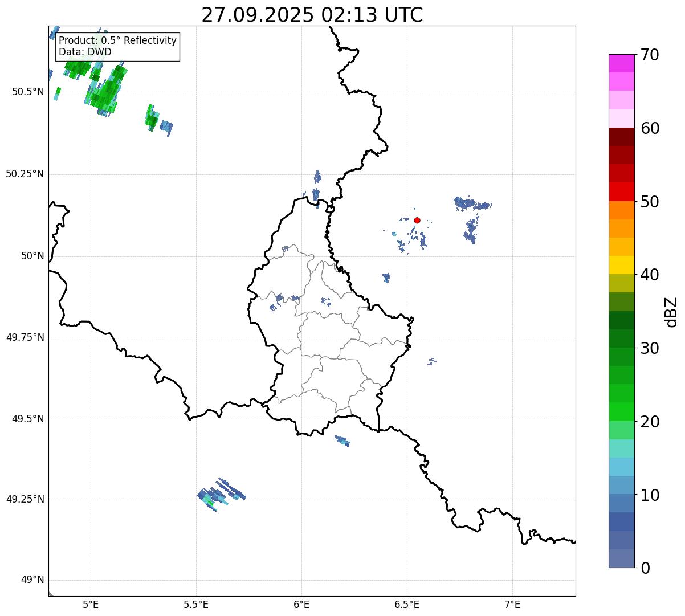Viewport: 685px width, 616px height.
Task: Click the latitude label 50.25°N
Action: point(25,174)
